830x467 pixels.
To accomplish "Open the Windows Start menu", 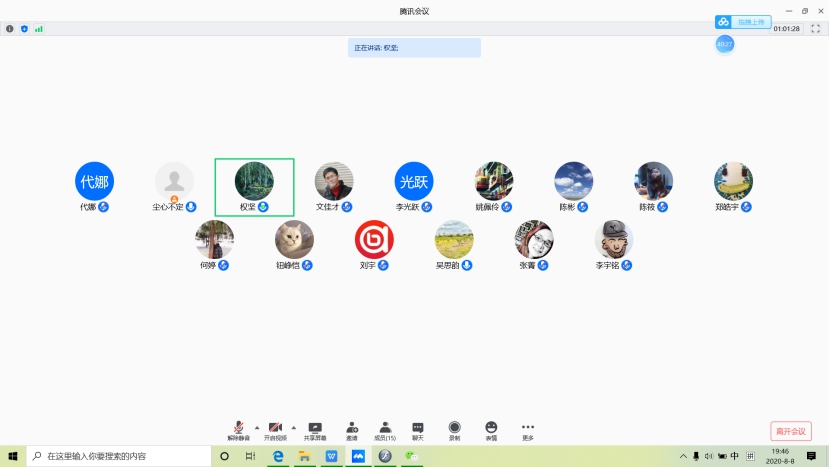I will tap(13, 456).
